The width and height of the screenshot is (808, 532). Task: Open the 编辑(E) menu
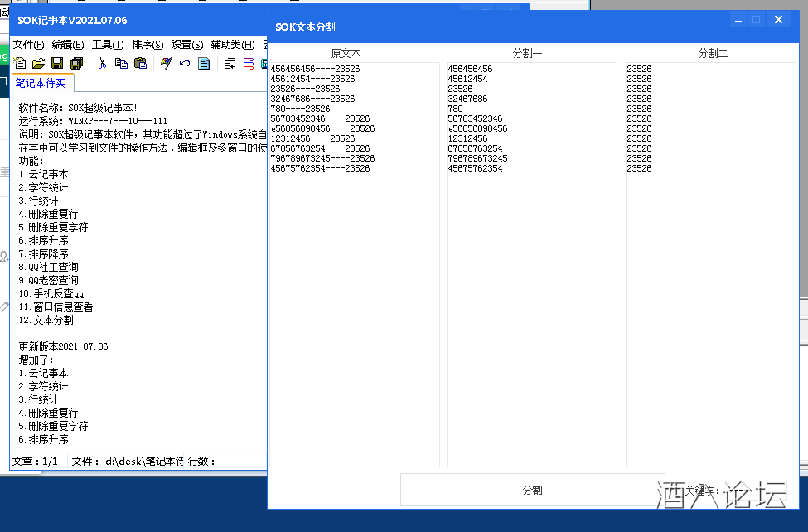click(68, 45)
